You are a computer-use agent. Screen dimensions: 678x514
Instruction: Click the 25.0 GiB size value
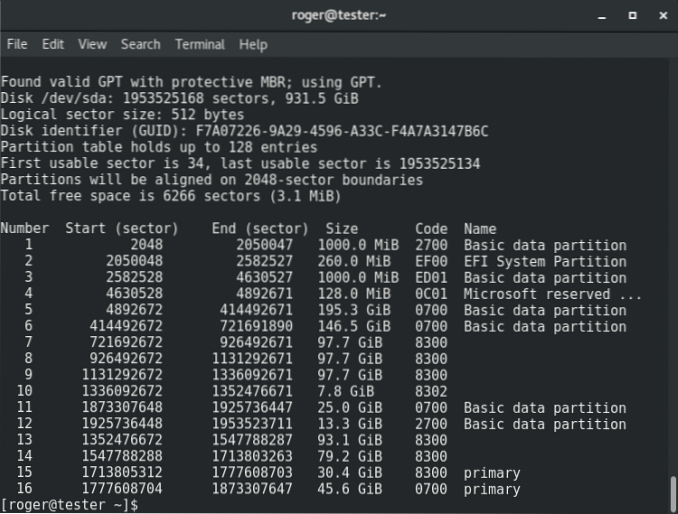(x=350, y=407)
